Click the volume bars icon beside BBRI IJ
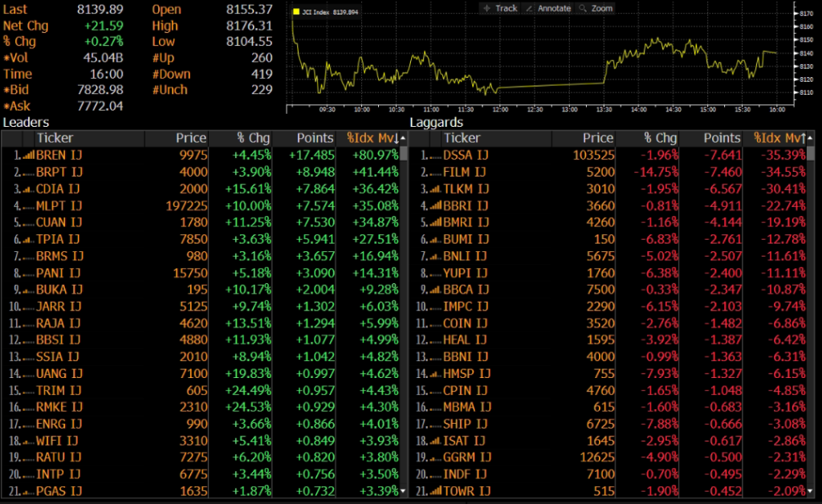Viewport: 822px width, 504px height. (x=434, y=205)
